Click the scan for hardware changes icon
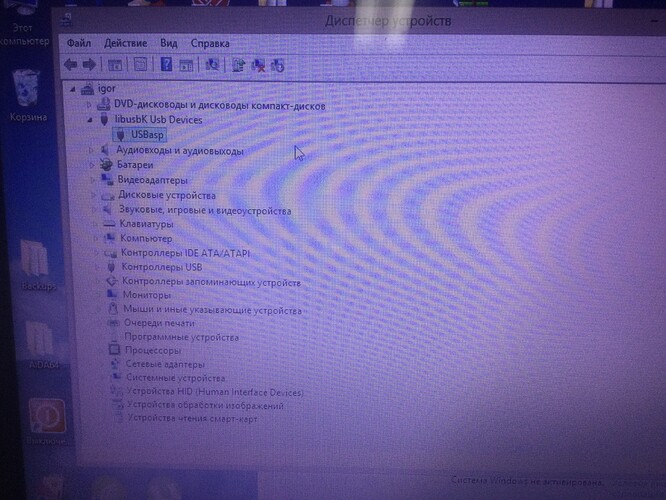 pyautogui.click(x=212, y=65)
